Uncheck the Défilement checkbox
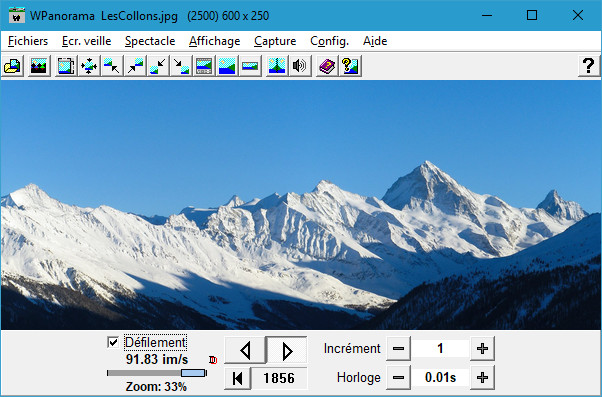Screen dimensions: 602x397 tap(112, 342)
